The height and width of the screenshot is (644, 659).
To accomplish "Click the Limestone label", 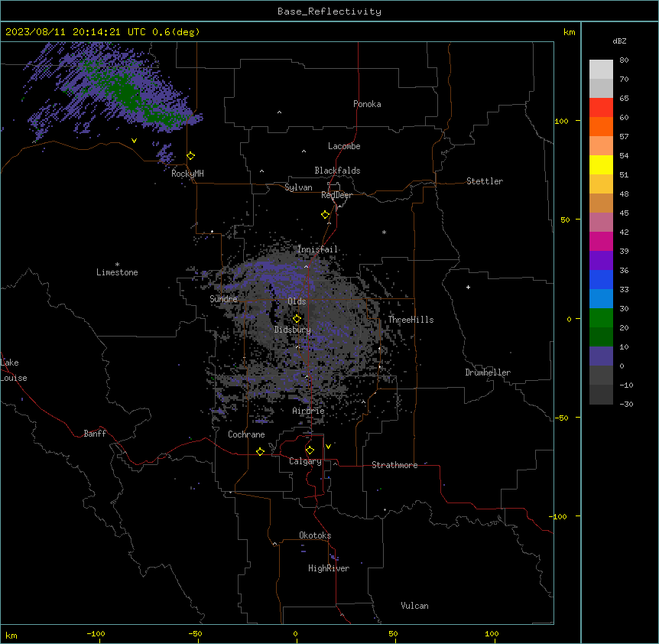I will point(117,272).
